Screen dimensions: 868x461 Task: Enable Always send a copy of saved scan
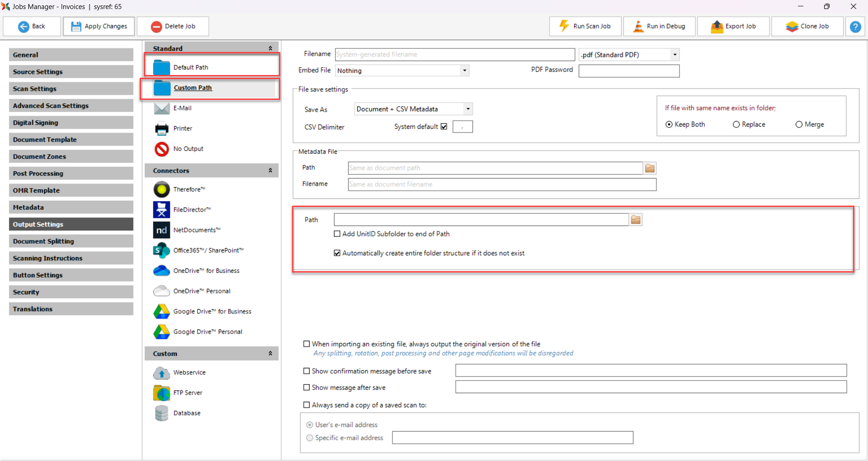pos(307,405)
